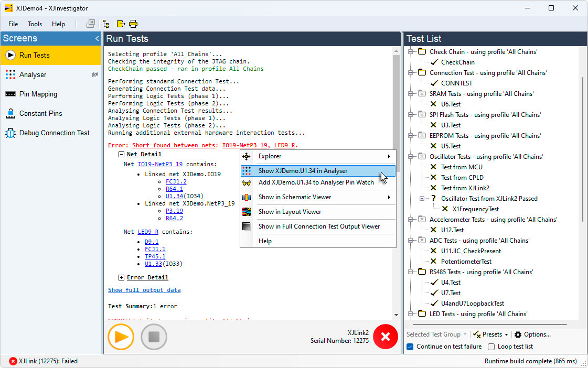The width and height of the screenshot is (588, 368).
Task: Start running tests with play button
Action: pos(121,337)
